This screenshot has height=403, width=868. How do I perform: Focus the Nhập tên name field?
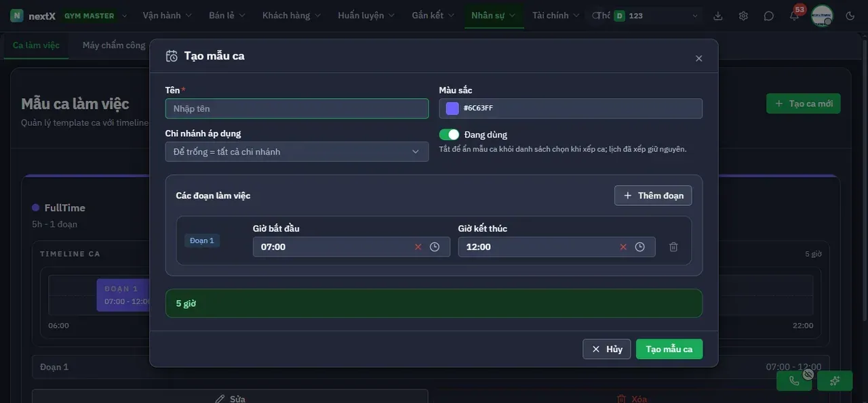pyautogui.click(x=297, y=108)
